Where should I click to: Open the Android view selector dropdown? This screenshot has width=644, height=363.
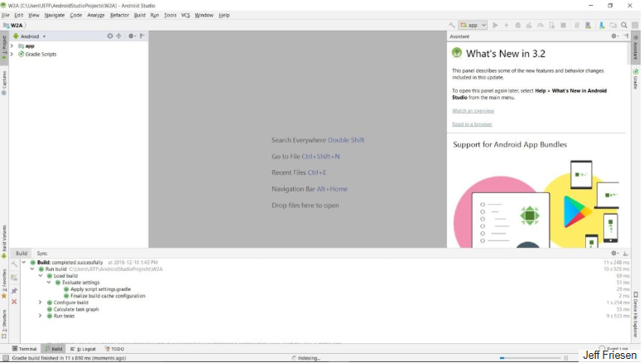click(x=30, y=36)
